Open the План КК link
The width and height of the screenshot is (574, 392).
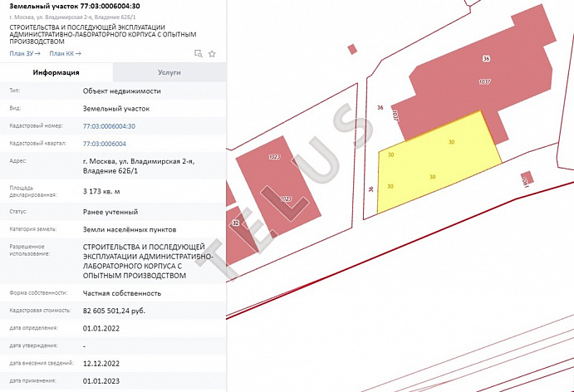click(65, 53)
